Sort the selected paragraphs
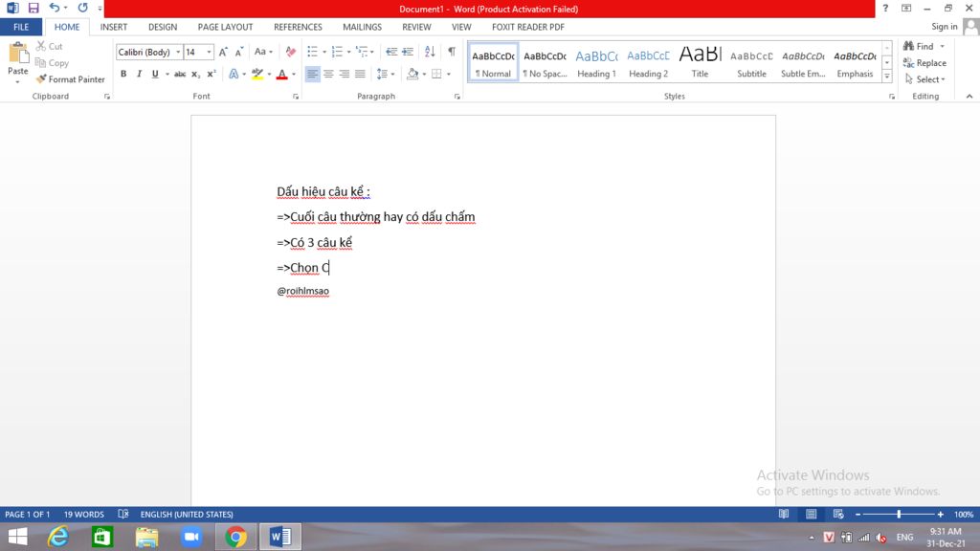Image resolution: width=980 pixels, height=551 pixels. [x=430, y=52]
